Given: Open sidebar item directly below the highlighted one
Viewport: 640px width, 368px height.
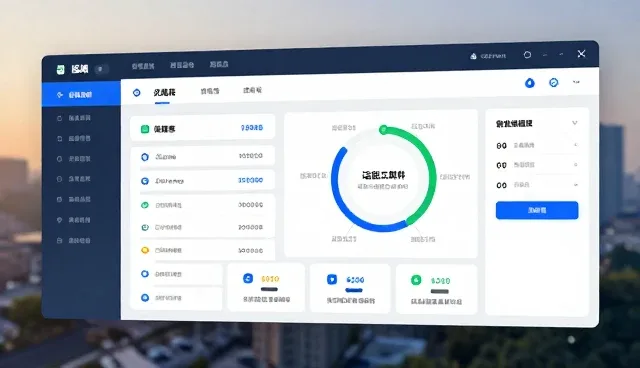Looking at the screenshot, I should click(81, 118).
